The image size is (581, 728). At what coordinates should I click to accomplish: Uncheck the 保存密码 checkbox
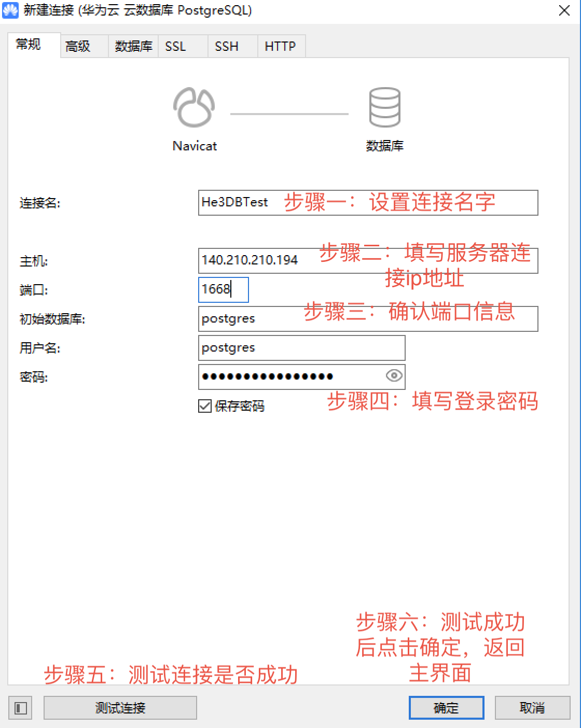(204, 407)
